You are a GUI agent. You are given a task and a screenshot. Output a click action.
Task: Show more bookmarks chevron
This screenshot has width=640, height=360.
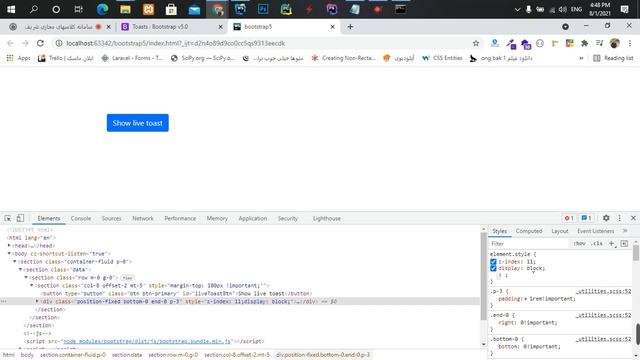[581, 58]
